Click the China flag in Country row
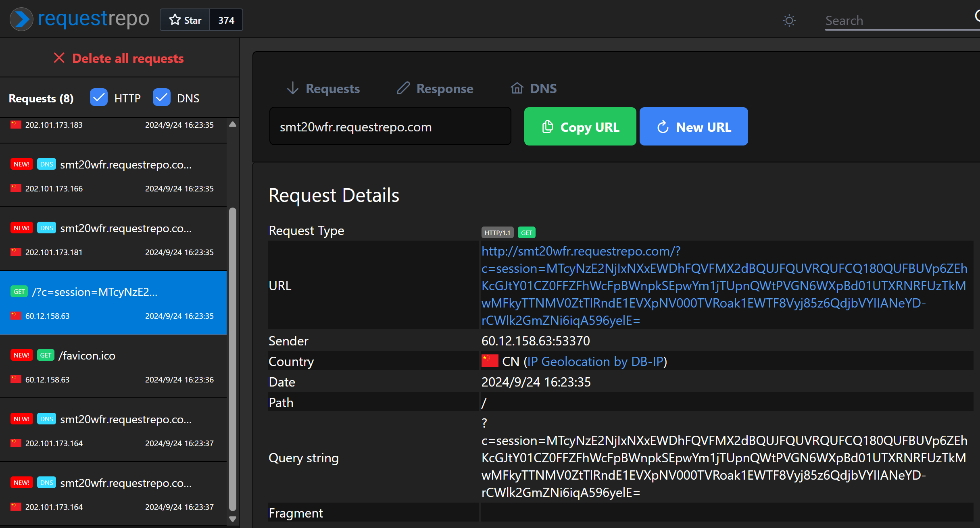The width and height of the screenshot is (980, 528). tap(490, 361)
